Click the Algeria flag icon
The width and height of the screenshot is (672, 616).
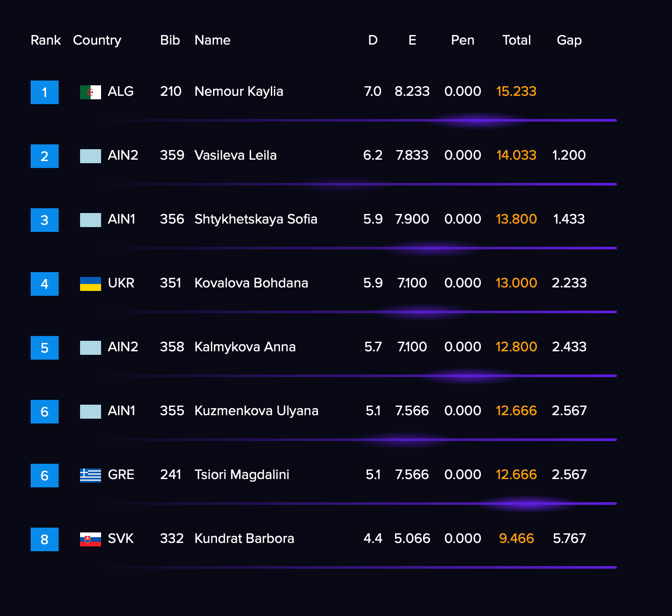click(90, 92)
